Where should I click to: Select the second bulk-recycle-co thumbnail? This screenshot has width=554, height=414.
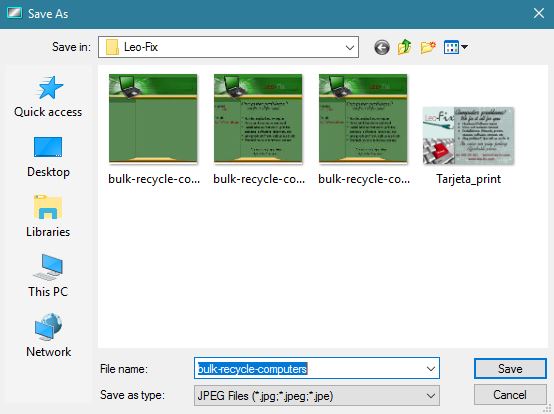258,129
